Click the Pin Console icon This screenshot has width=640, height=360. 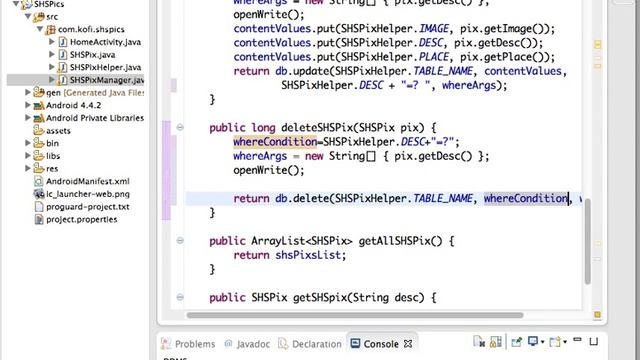pos(516,342)
